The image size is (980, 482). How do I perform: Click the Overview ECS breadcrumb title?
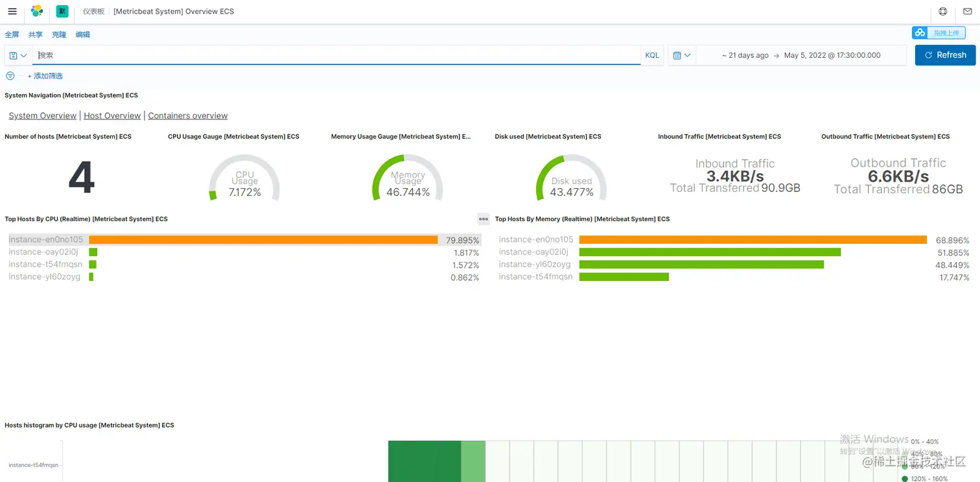[x=174, y=11]
